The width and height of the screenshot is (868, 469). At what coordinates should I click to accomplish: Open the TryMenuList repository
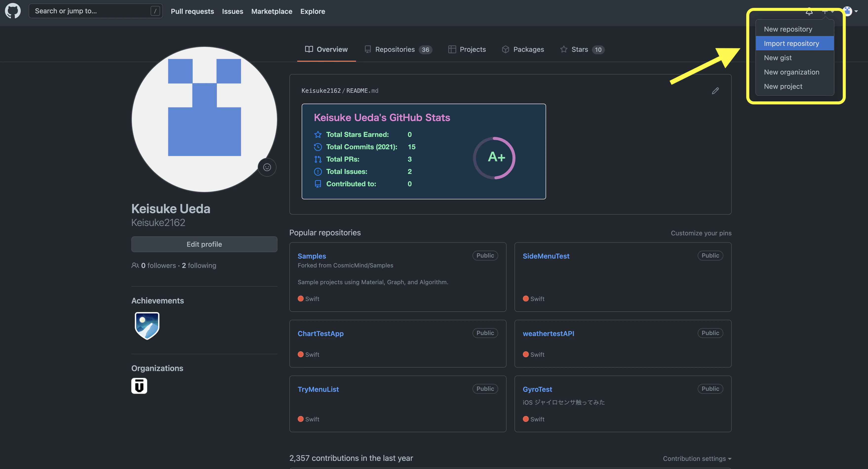click(x=318, y=389)
